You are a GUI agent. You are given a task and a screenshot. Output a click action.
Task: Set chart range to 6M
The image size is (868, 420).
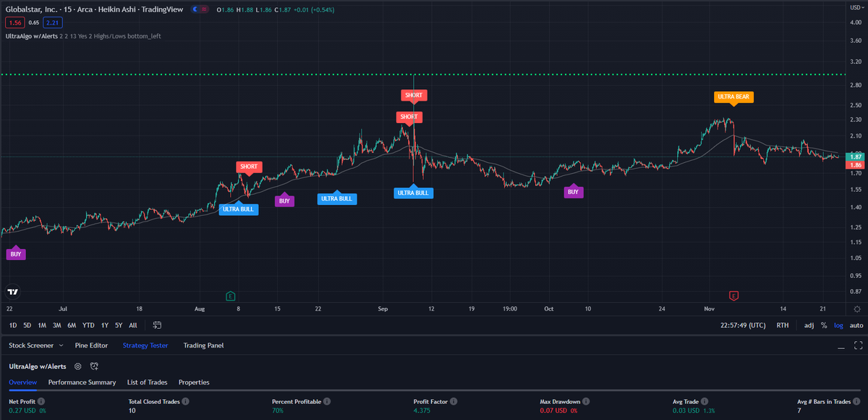pos(72,325)
